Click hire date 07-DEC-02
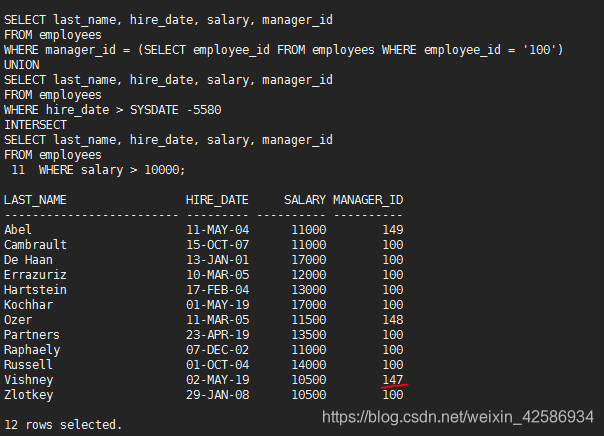Screen dimensions: 604x436 point(218,350)
